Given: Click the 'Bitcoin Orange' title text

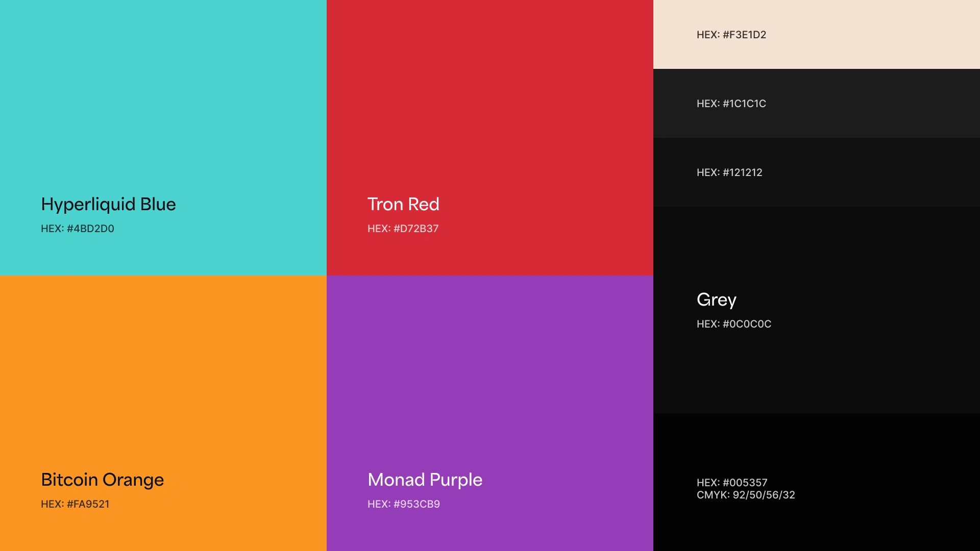Looking at the screenshot, I should [x=102, y=480].
